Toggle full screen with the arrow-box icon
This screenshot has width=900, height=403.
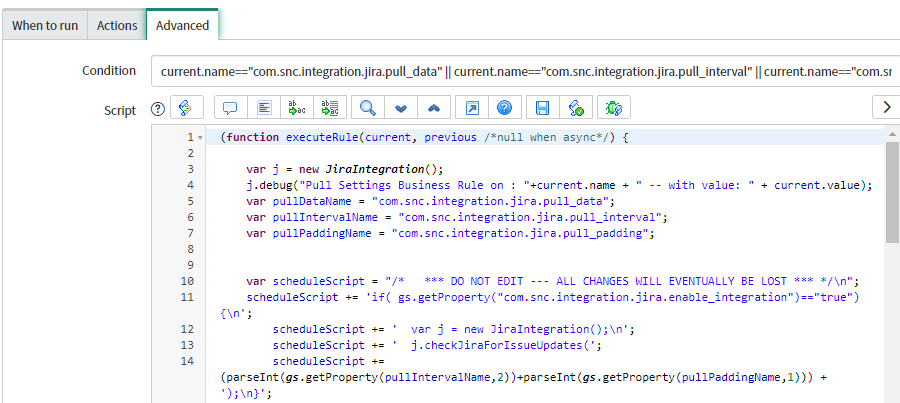coord(472,107)
